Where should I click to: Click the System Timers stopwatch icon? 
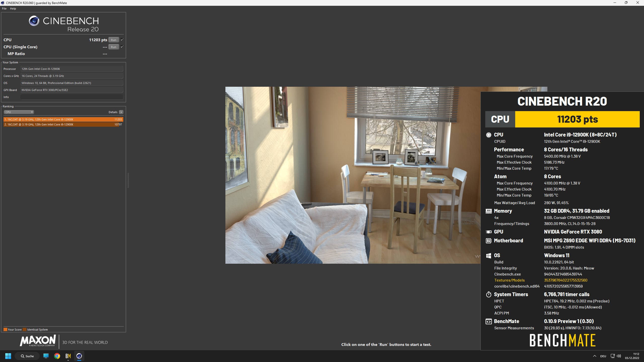489,294
